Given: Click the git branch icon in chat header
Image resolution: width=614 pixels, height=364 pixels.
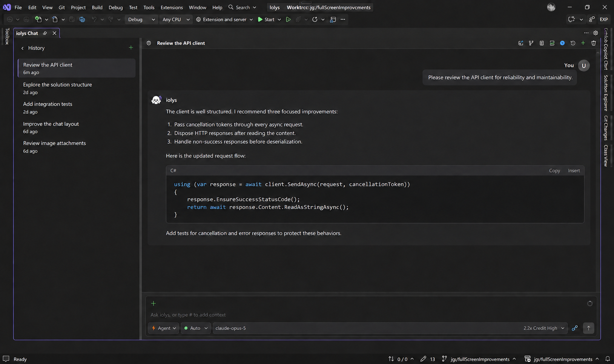Looking at the screenshot, I should click(x=531, y=43).
